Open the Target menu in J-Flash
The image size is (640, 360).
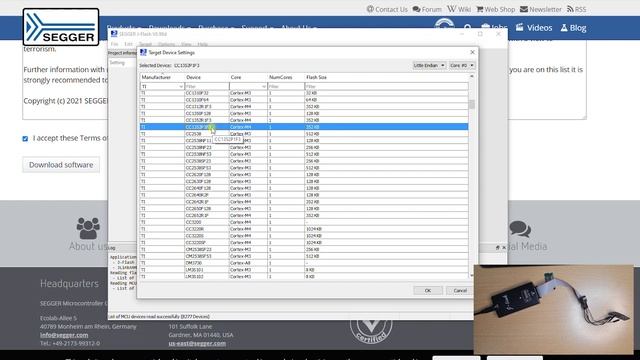[145, 44]
